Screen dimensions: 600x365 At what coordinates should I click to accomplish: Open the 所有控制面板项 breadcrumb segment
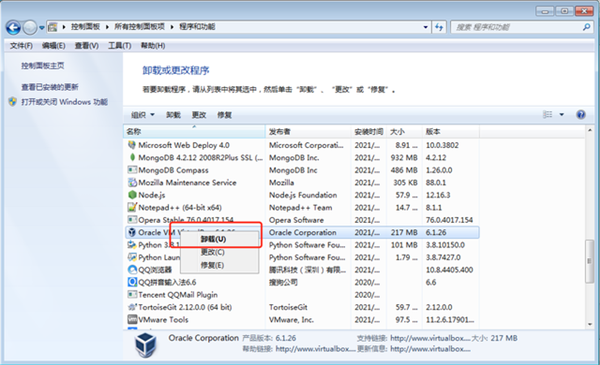[139, 27]
